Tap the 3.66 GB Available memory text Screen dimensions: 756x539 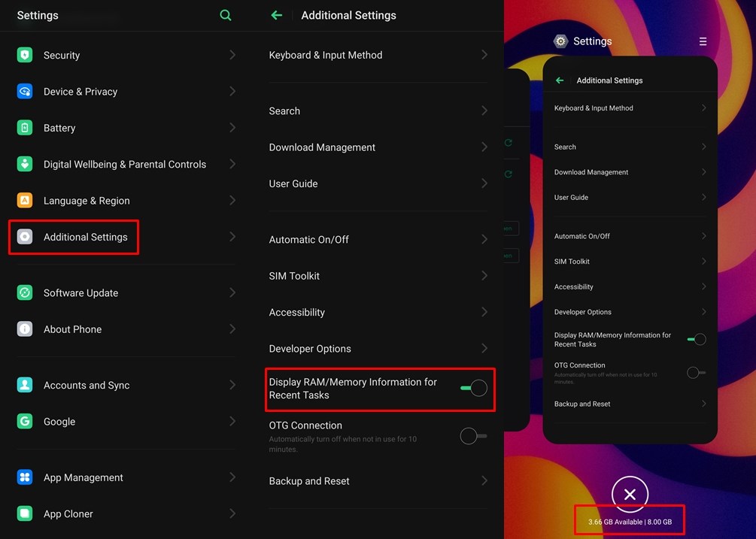(x=615, y=522)
